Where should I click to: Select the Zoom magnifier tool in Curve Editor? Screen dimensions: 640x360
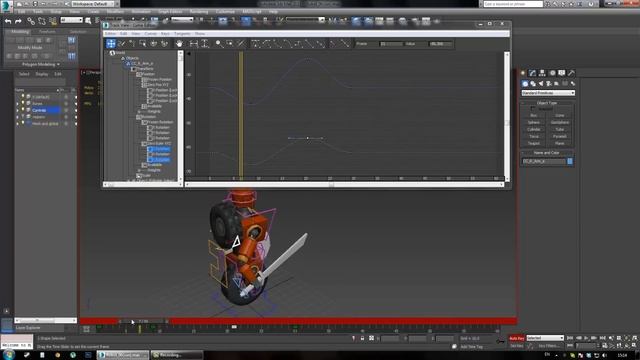click(219, 44)
